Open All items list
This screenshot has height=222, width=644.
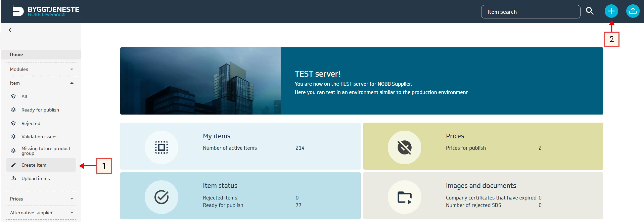click(x=24, y=97)
